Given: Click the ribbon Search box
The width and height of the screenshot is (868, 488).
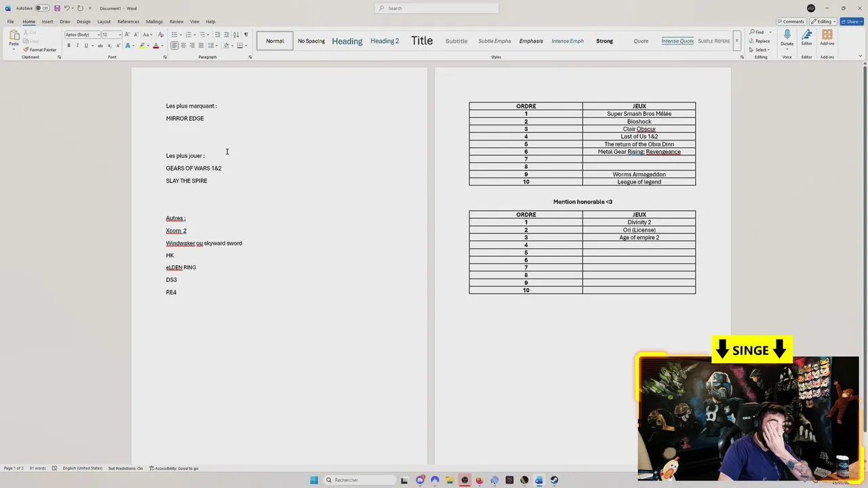Looking at the screenshot, I should point(437,8).
